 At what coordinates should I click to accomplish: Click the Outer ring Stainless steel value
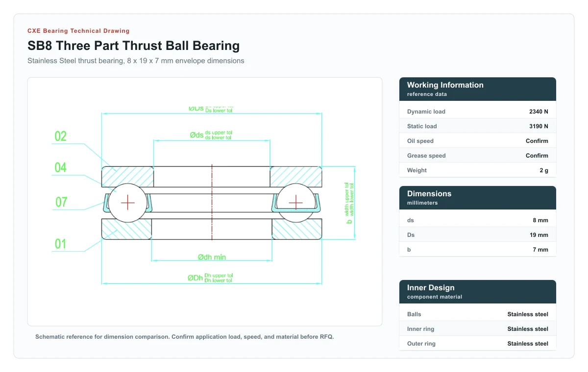click(x=528, y=344)
